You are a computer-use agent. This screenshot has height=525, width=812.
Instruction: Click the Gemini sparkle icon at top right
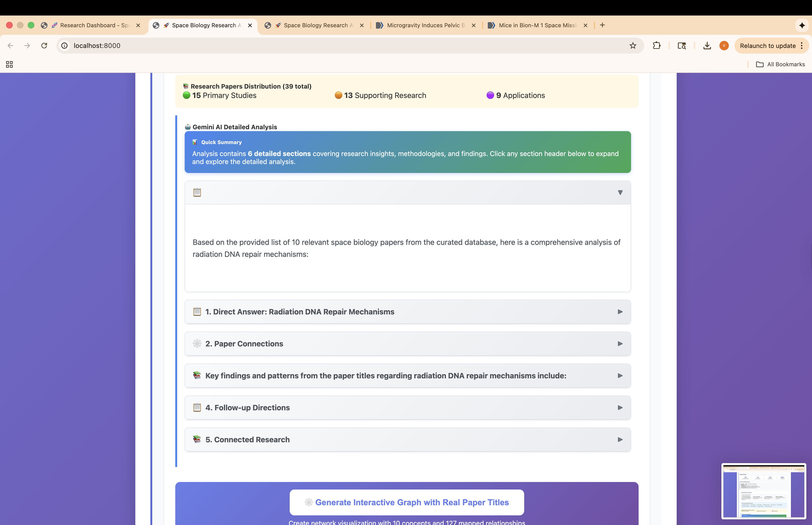[x=802, y=25]
